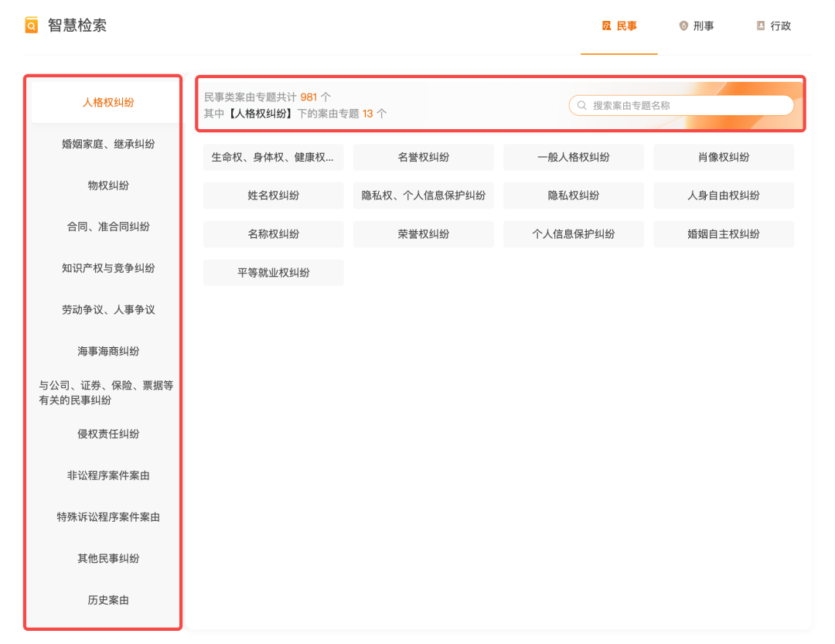
Task: Select 劳动争议、人事争议 in the sidebar
Action: point(103,309)
